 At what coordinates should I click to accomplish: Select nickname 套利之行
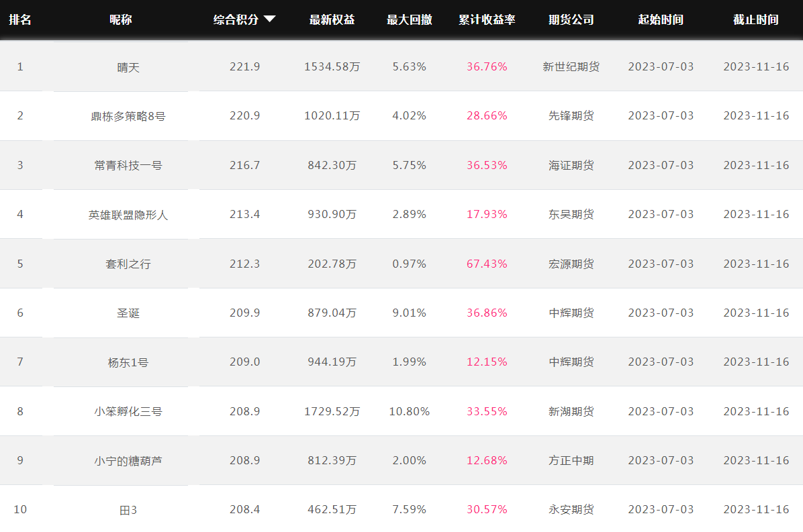tap(128, 264)
